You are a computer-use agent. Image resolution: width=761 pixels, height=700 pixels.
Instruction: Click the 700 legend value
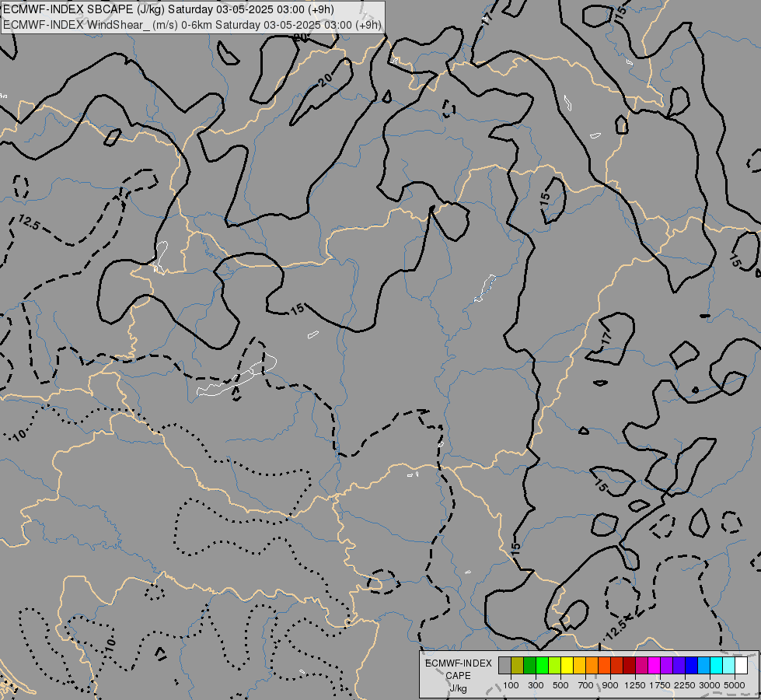pos(586,685)
